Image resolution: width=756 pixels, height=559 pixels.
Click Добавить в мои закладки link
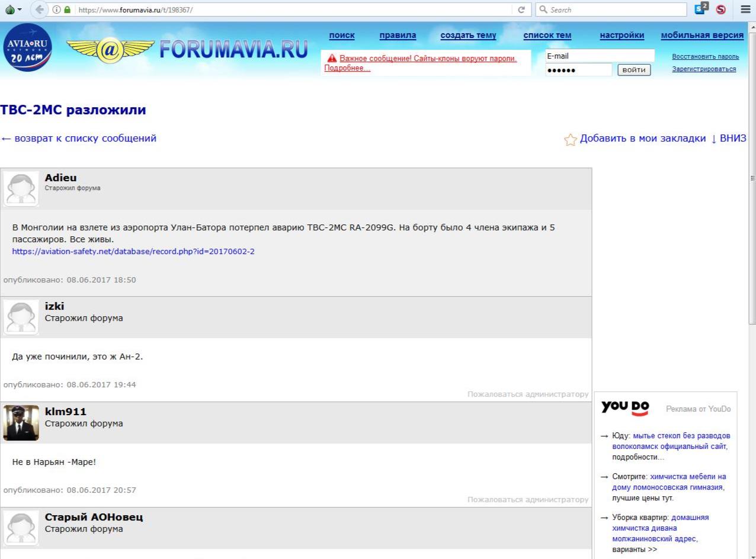coord(643,139)
